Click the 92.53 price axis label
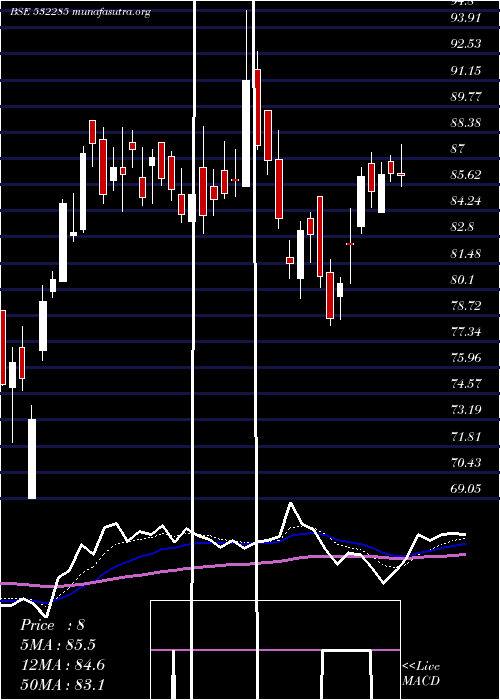This screenshot has height=700, width=500. [x=466, y=44]
